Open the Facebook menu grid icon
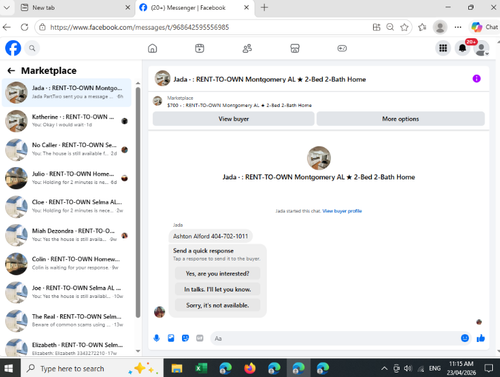Screen dimensions: 500x377 click(x=443, y=48)
